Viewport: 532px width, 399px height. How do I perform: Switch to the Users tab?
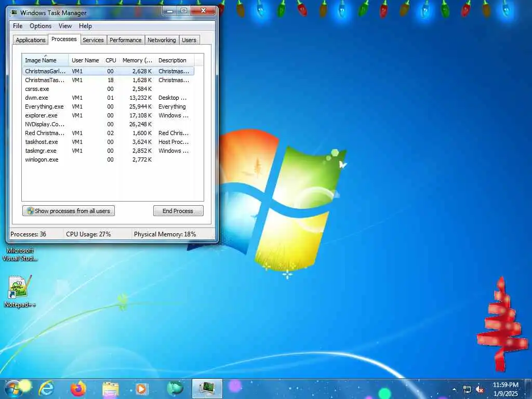click(189, 39)
